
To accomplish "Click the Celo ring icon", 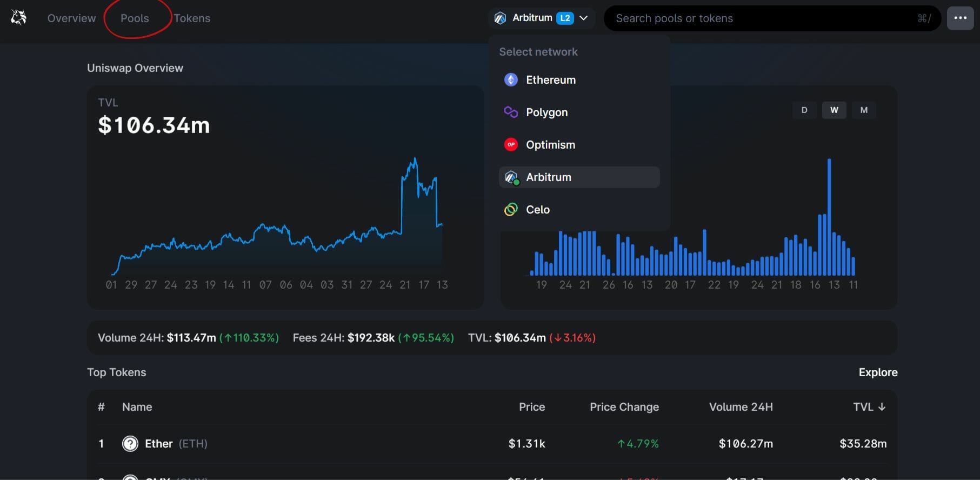I will click(x=511, y=210).
